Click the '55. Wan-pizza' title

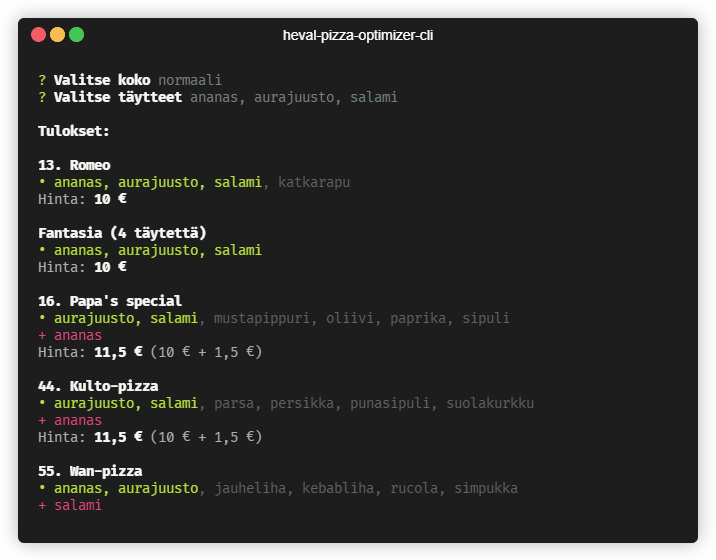90,471
